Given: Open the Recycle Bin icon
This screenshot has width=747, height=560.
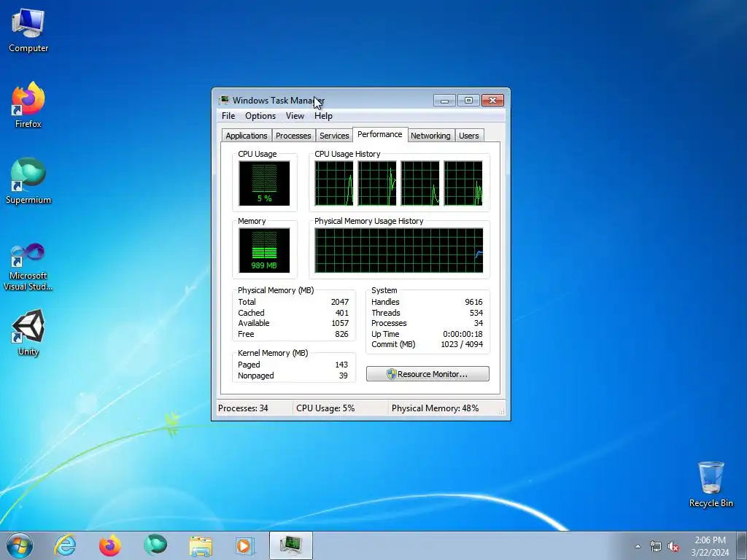Looking at the screenshot, I should (x=711, y=484).
